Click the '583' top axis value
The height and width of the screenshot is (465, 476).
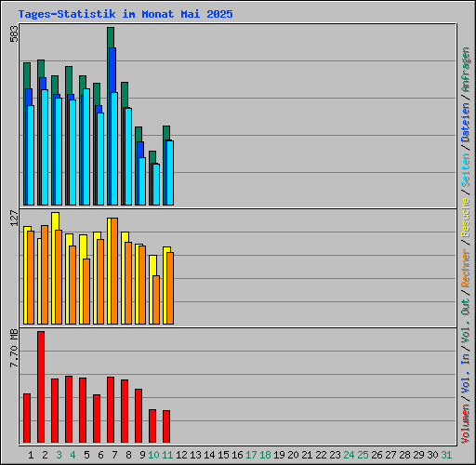point(14,33)
